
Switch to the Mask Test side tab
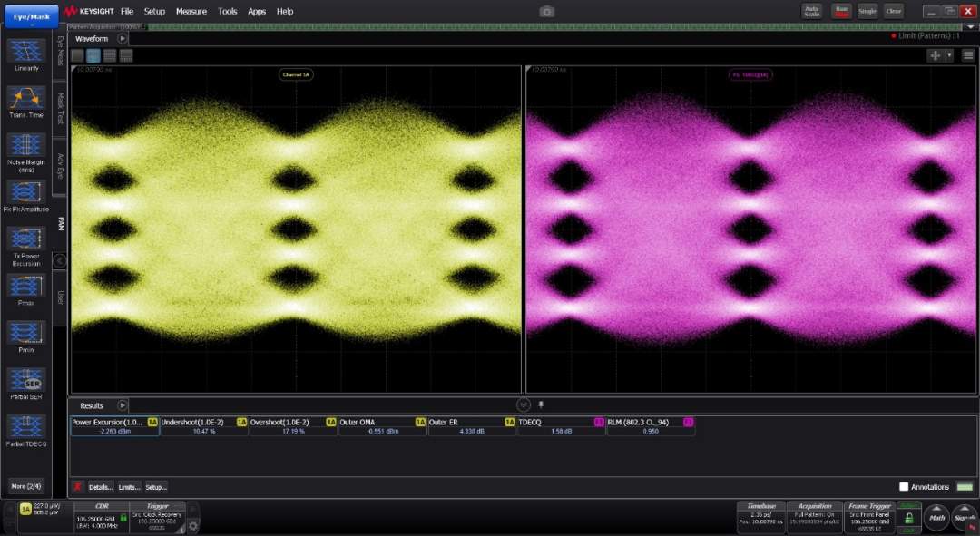point(60,106)
